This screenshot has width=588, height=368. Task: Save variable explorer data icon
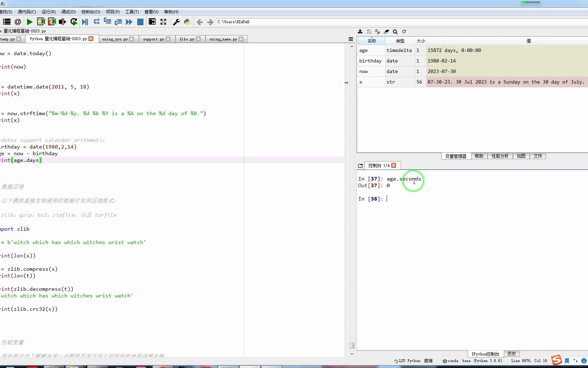(369, 32)
